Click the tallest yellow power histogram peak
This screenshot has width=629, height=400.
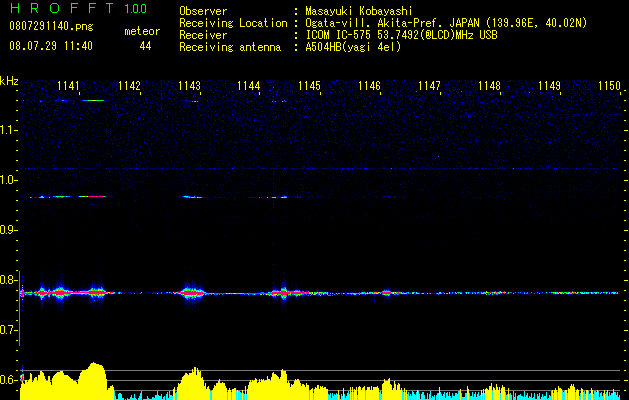(x=95, y=377)
